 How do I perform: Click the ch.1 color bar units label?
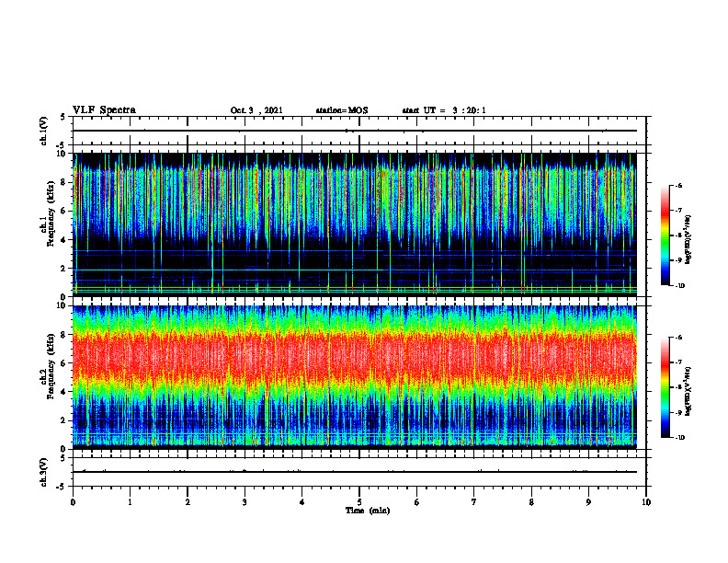(689, 240)
